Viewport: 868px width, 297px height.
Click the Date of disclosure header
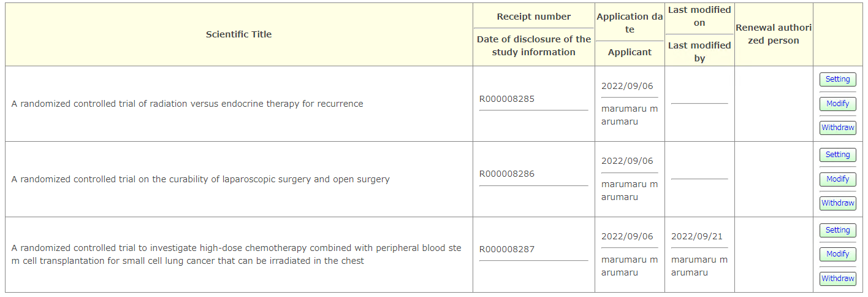[x=533, y=46]
